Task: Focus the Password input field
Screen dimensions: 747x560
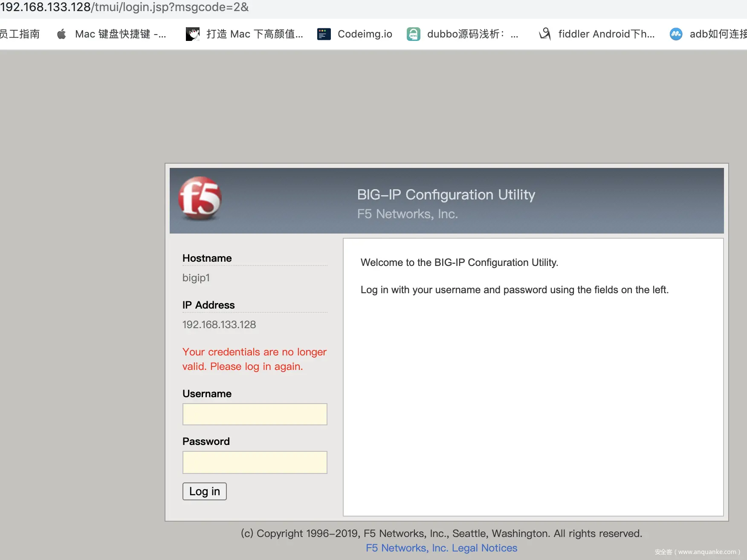Action: pyautogui.click(x=255, y=462)
